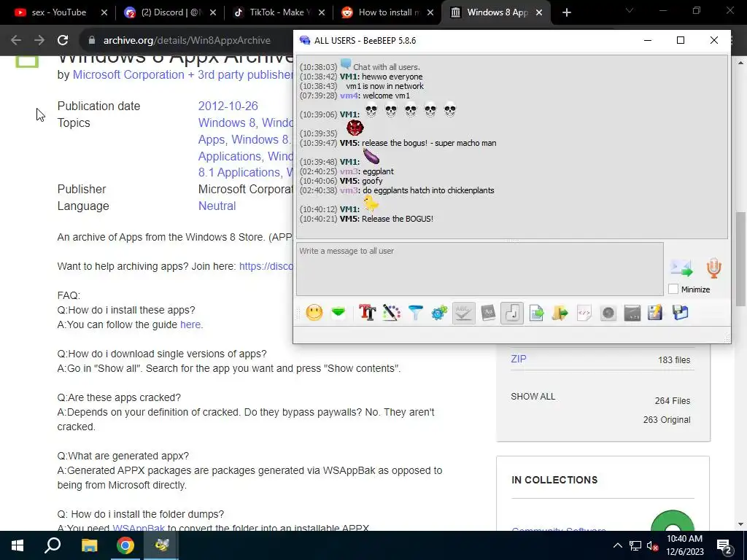The width and height of the screenshot is (747, 560).
Task: Toggle the ABC spell check button
Action: click(x=463, y=313)
